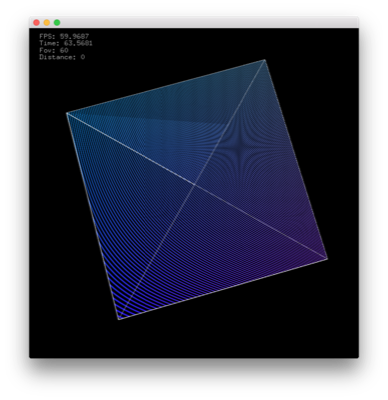Viewport: 388px width, 400px height.
Task: Click the topmost corner vertex of the pyramid
Action: coord(265,60)
